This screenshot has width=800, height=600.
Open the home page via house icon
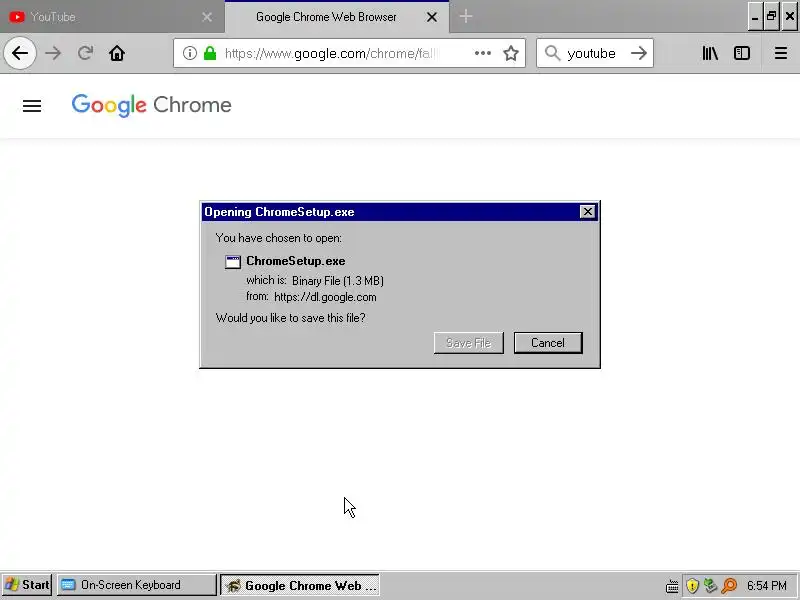[117, 53]
